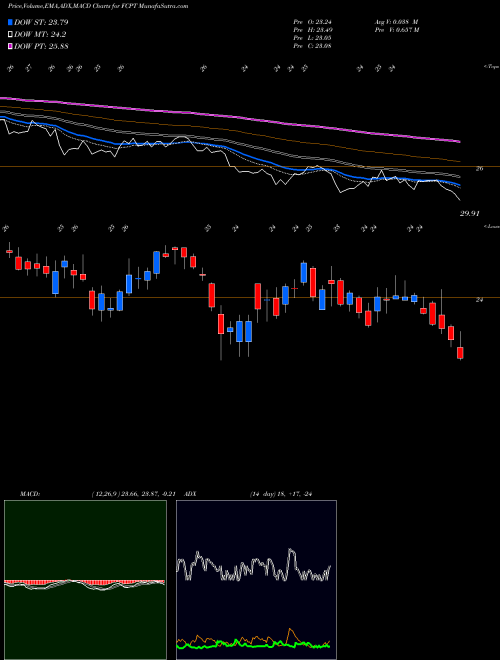
Task: Click the 'Pre V: 0.657 M' value
Action: (396, 30)
